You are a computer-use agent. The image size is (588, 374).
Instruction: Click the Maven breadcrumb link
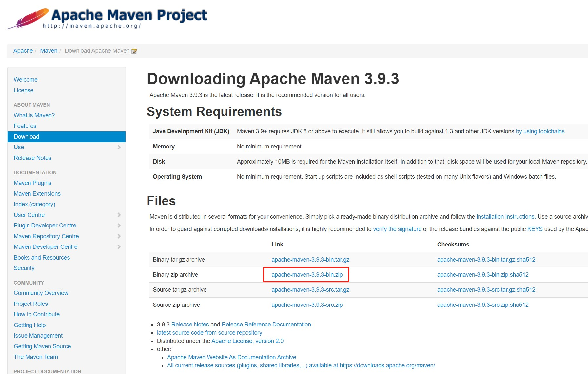point(49,51)
